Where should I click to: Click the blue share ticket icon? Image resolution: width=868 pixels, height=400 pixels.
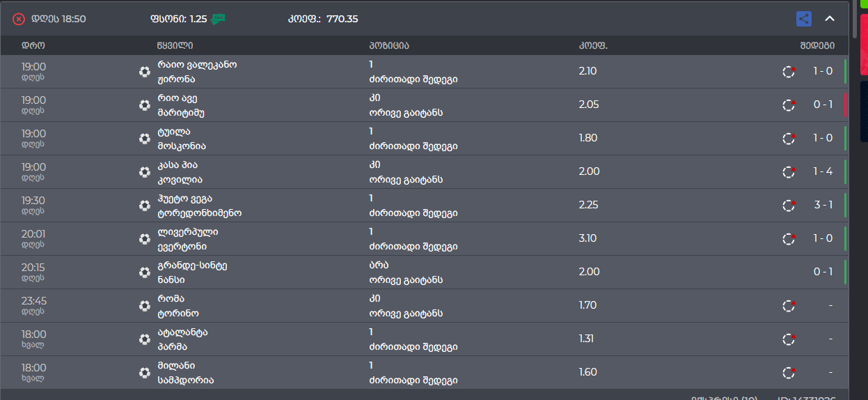click(804, 19)
